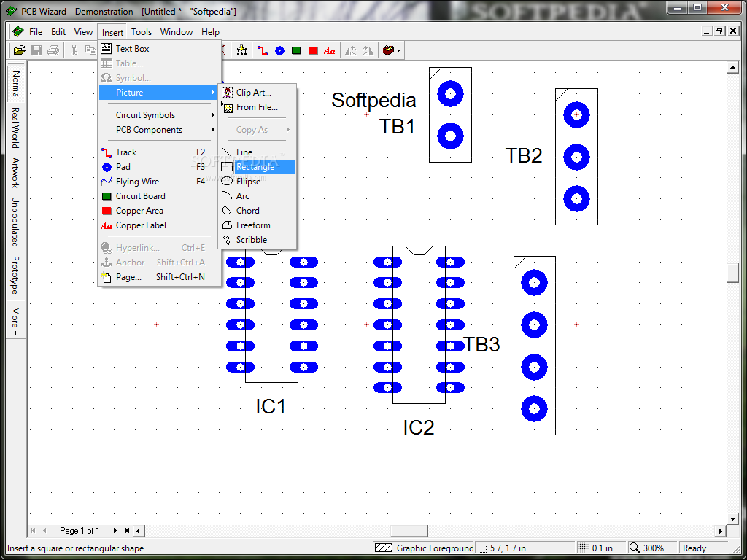This screenshot has height=560, width=747.
Task: Select Scribble from the Picture submenu
Action: point(258,240)
